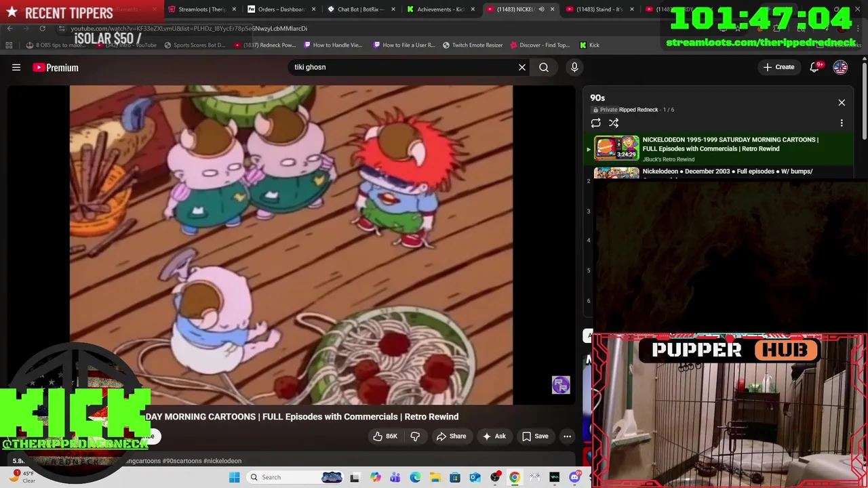Switch to OBS Studio taskbar icon
Image resolution: width=868 pixels, height=488 pixels.
[495, 477]
